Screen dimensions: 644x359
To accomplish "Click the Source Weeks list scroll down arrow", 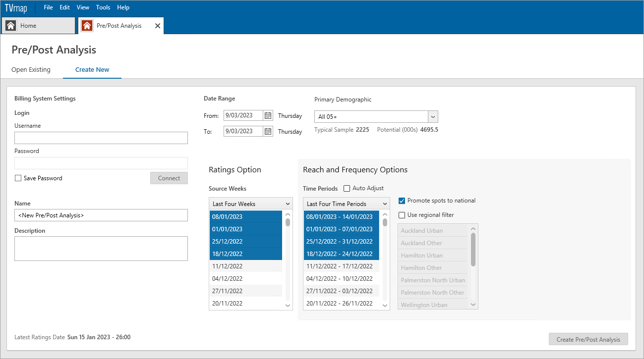I will 288,306.
